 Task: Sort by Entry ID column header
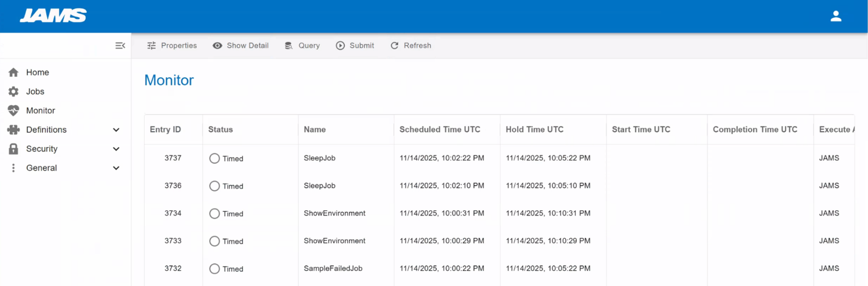[x=165, y=129]
